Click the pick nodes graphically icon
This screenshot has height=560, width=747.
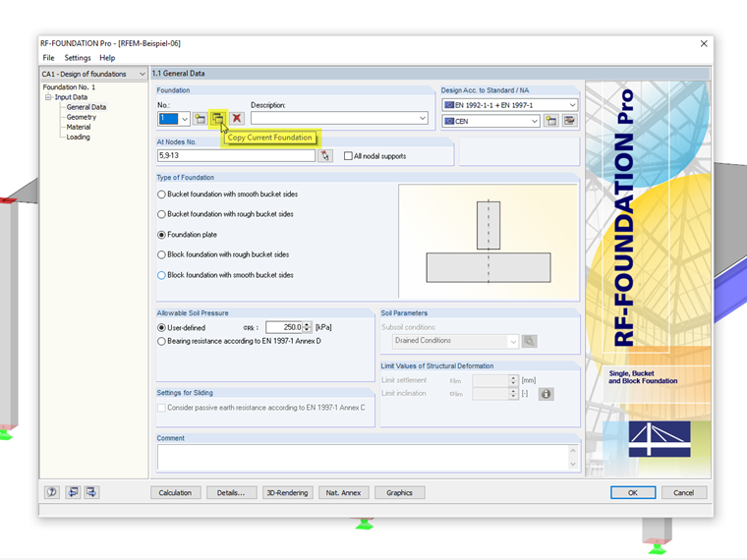click(325, 155)
